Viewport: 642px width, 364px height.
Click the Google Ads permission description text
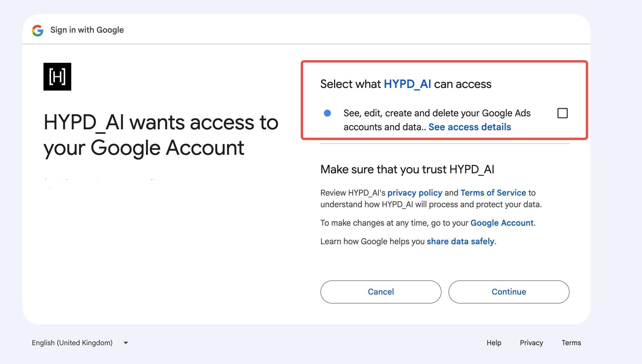pyautogui.click(x=437, y=120)
